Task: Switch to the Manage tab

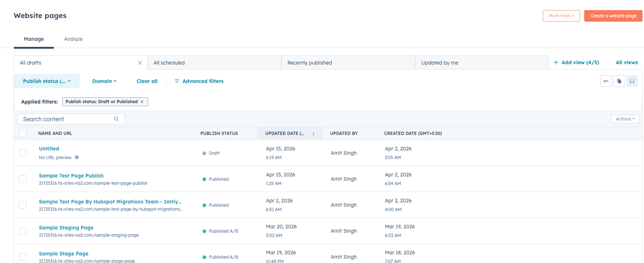Action: (x=34, y=39)
